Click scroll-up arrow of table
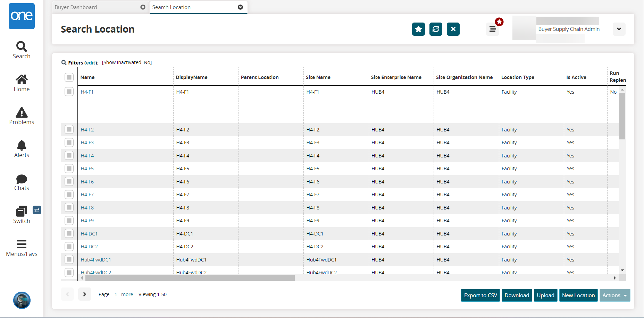644x318 pixels. tap(622, 90)
